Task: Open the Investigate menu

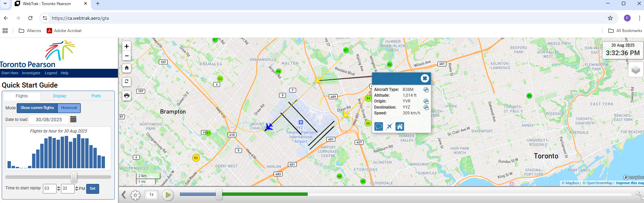Action: pyautogui.click(x=31, y=73)
